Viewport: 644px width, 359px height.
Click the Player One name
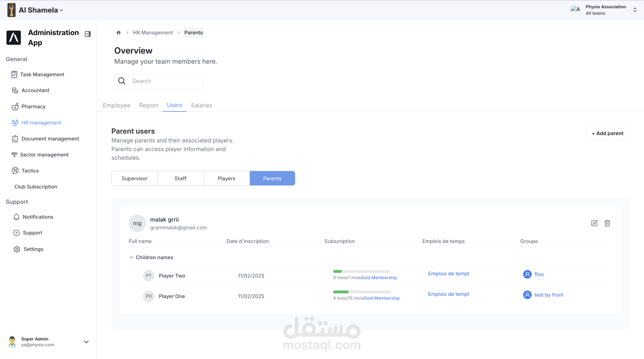point(172,296)
